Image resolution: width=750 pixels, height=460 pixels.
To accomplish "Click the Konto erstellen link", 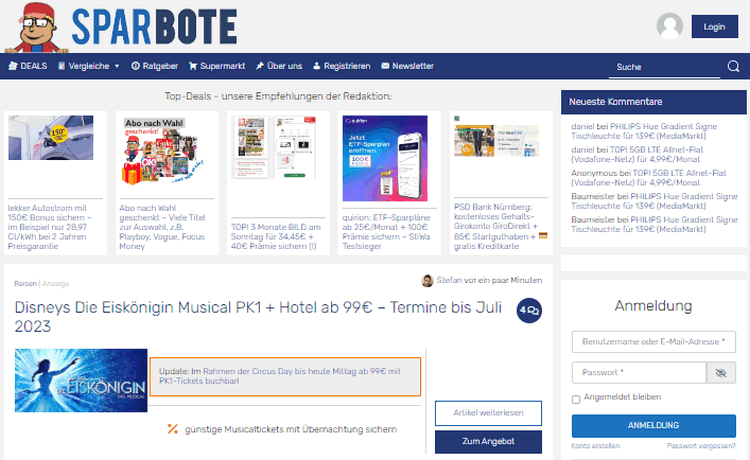I will pyautogui.click(x=596, y=446).
